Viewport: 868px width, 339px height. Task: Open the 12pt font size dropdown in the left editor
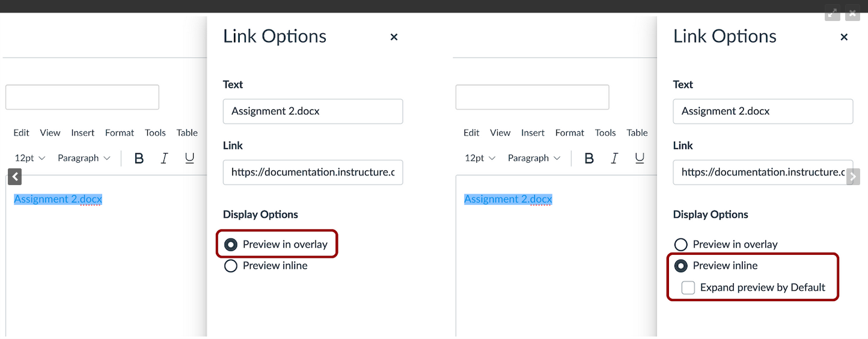pyautogui.click(x=30, y=158)
